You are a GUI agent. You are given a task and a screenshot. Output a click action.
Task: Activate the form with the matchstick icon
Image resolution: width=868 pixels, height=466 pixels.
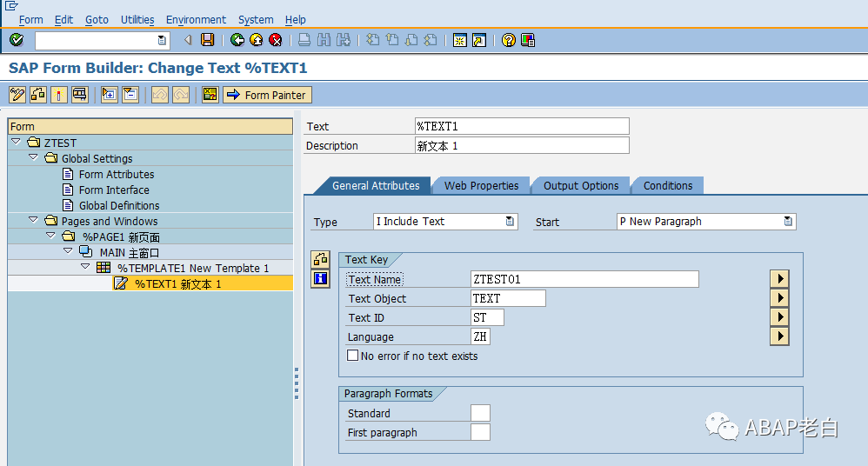tap(58, 95)
